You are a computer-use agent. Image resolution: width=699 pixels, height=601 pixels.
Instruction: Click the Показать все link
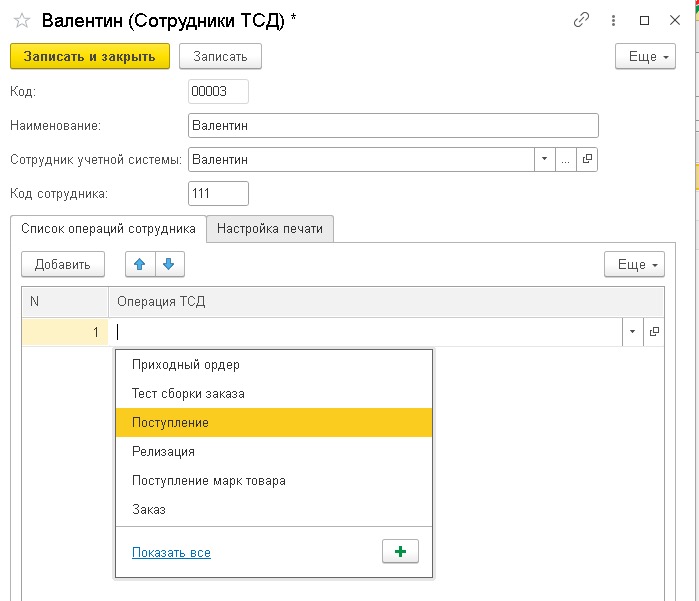pyautogui.click(x=171, y=552)
